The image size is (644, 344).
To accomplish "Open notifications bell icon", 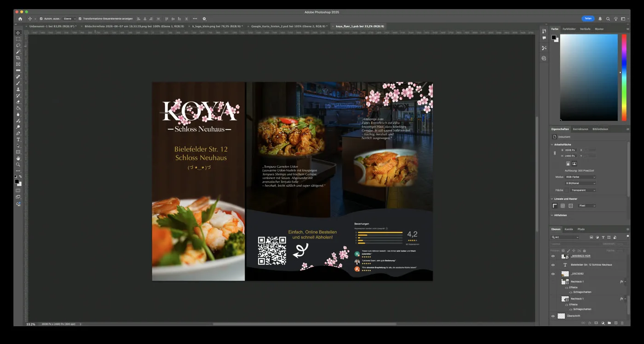I will pos(600,19).
